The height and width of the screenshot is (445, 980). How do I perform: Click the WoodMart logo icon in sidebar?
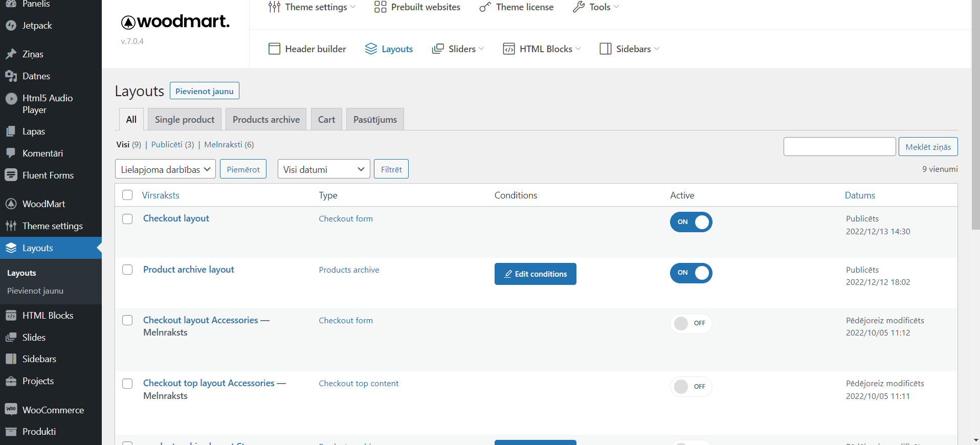[11, 204]
